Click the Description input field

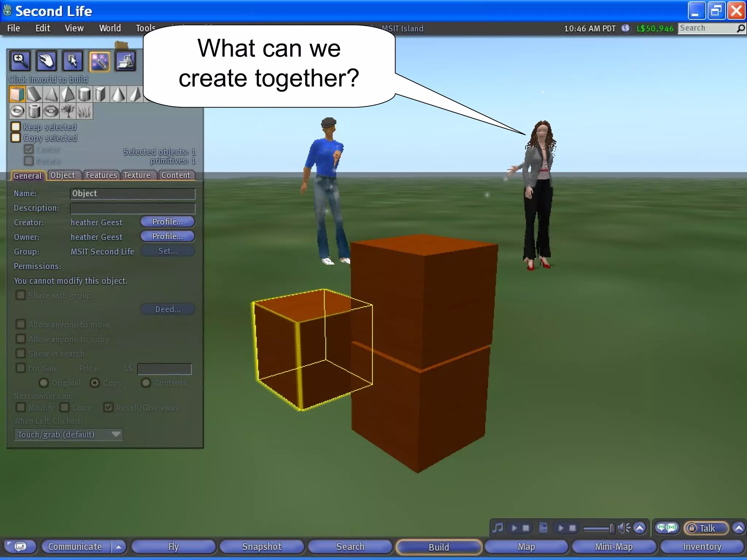[133, 208]
